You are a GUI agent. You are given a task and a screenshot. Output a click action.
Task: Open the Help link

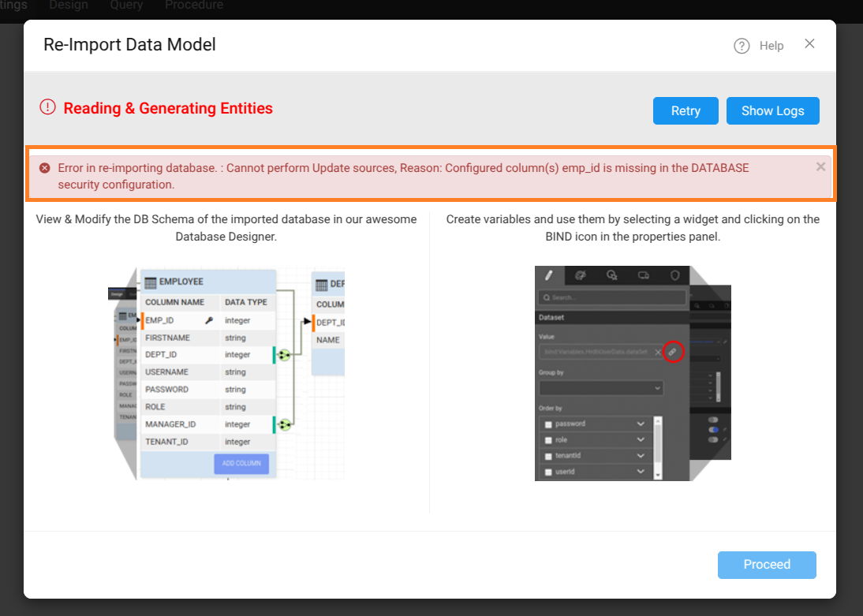[771, 46]
